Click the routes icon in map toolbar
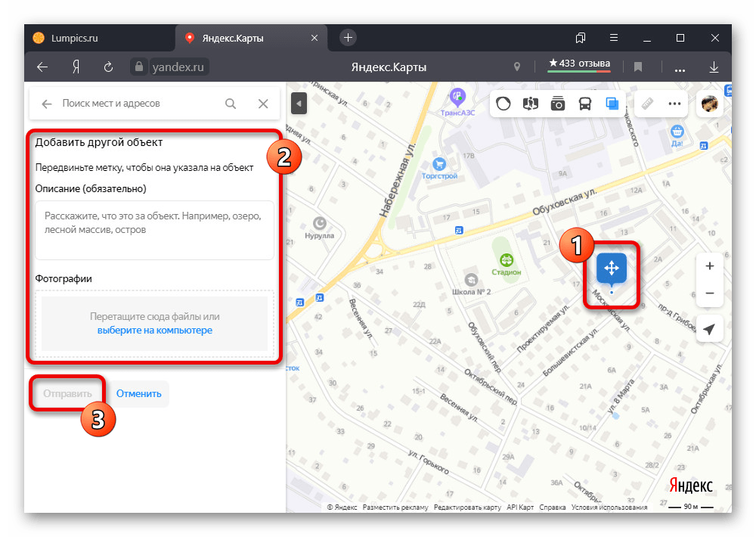Screen dimensions: 756x537 (531, 104)
